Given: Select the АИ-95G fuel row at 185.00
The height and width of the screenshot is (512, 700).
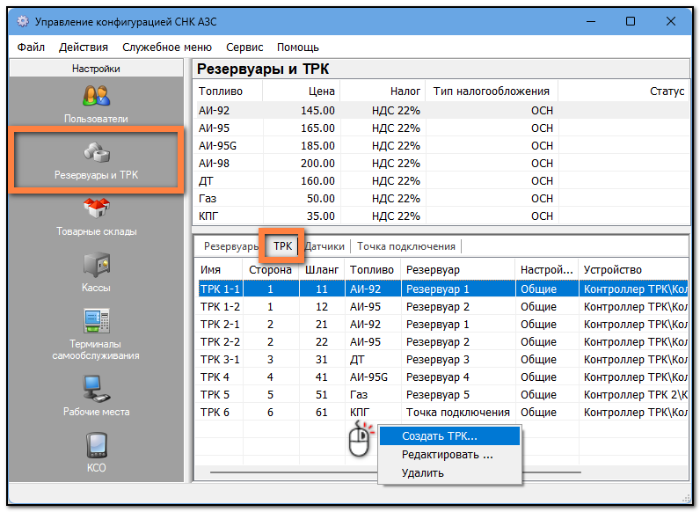Looking at the screenshot, I should click(442, 146).
